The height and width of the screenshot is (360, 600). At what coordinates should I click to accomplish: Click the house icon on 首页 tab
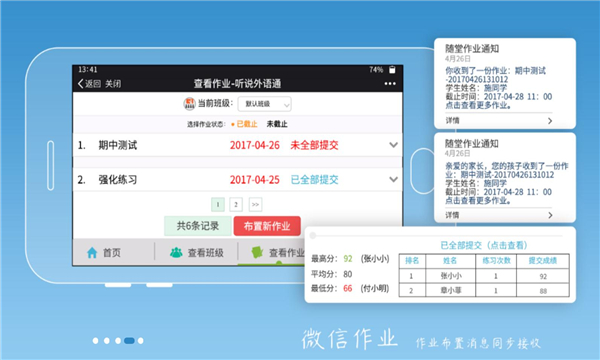coord(92,252)
